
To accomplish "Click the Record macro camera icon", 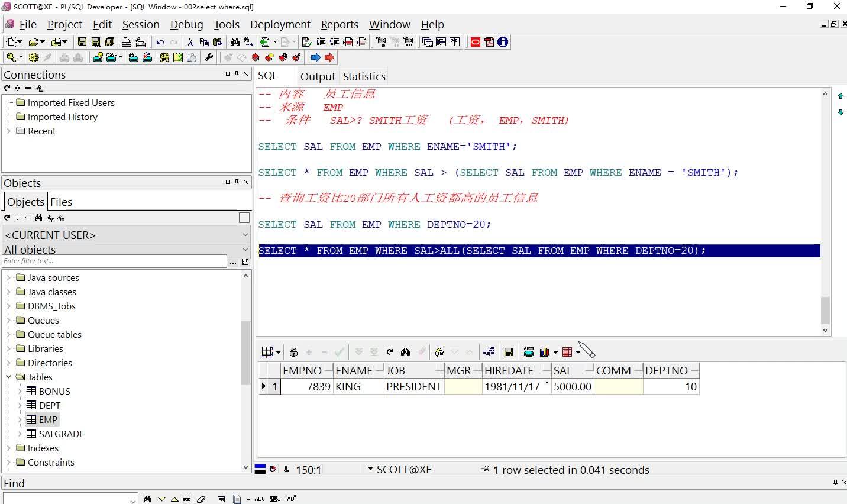I will coord(381,42).
